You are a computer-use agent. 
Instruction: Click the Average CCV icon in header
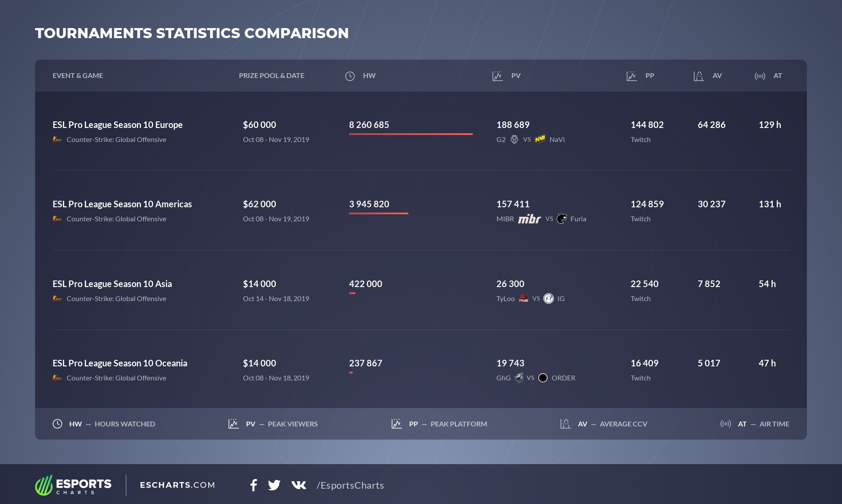click(699, 76)
